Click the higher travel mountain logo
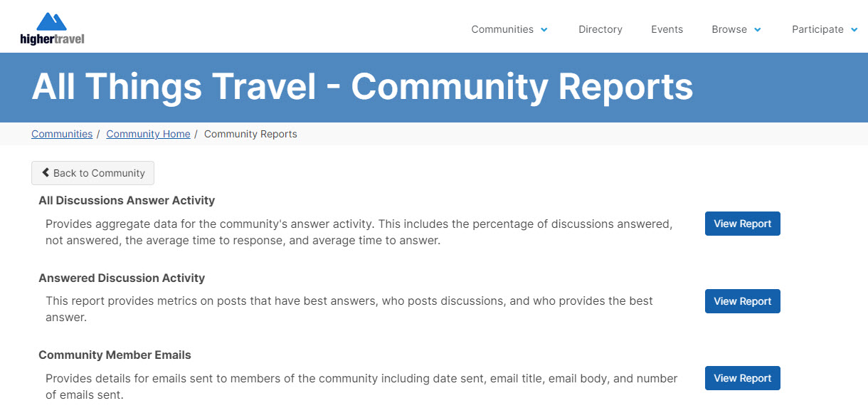 (x=53, y=28)
